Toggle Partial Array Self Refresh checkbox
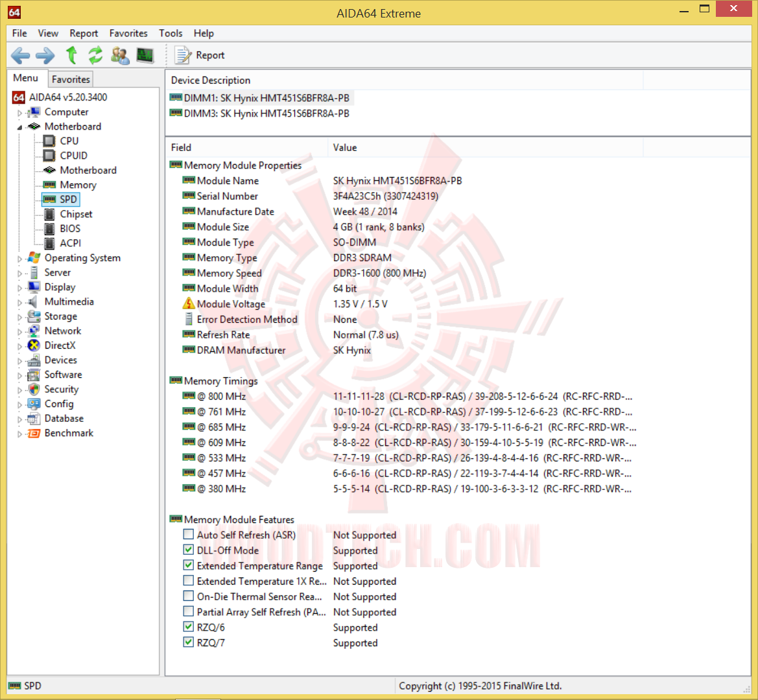 189,612
